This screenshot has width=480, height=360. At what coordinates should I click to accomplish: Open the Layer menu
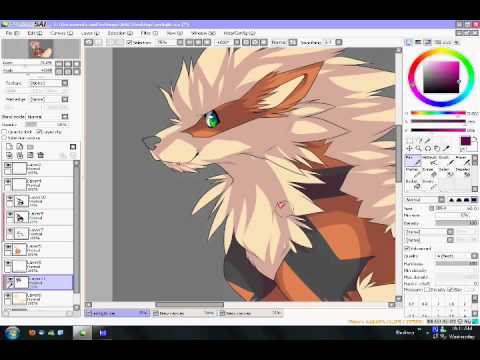[90, 33]
